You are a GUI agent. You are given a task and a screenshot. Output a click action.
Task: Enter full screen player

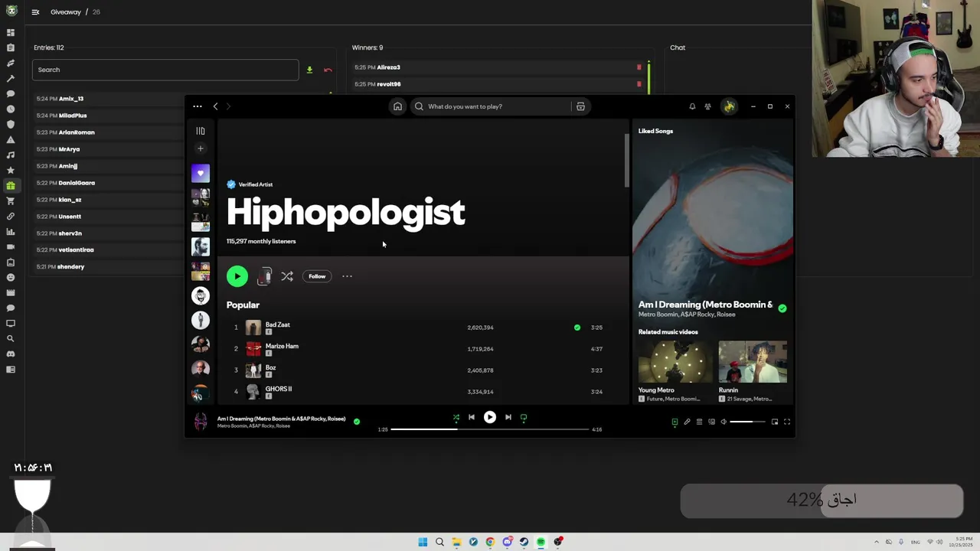click(786, 422)
